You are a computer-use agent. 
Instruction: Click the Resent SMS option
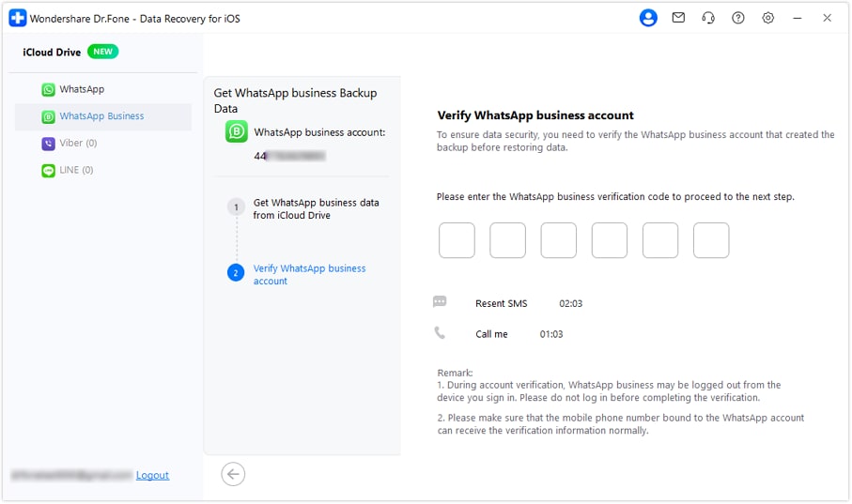(x=501, y=304)
